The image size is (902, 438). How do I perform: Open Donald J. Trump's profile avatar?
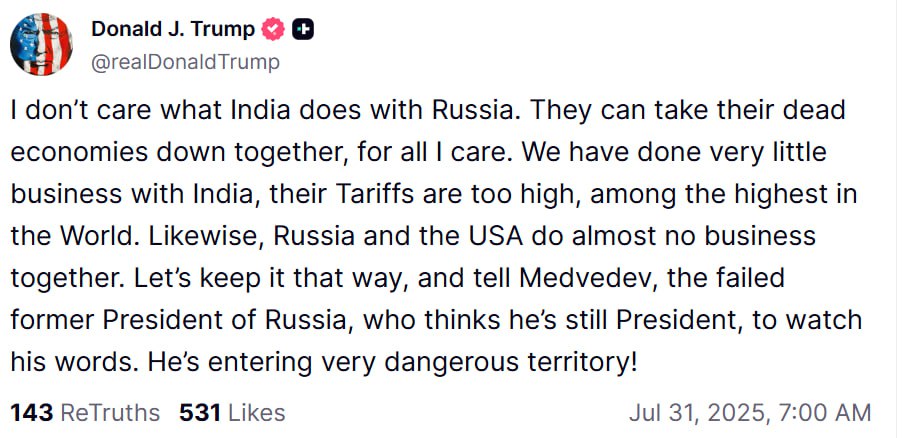tap(41, 44)
